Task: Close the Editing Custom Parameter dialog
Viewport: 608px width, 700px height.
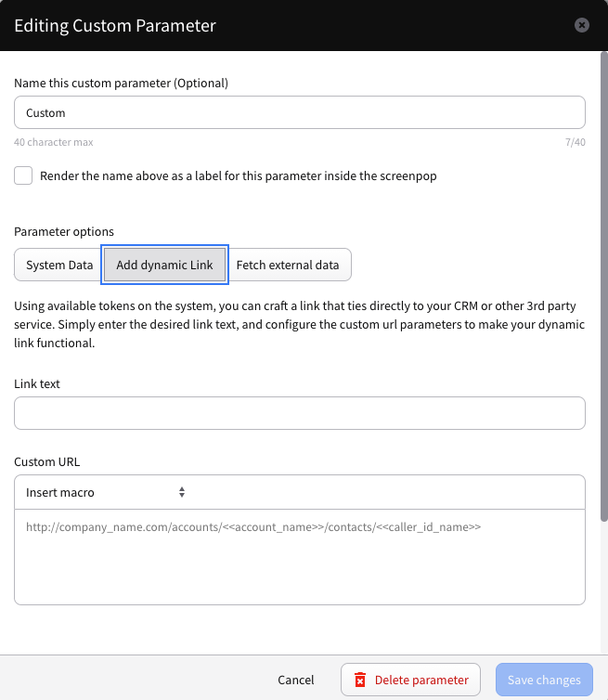Action: (582, 25)
